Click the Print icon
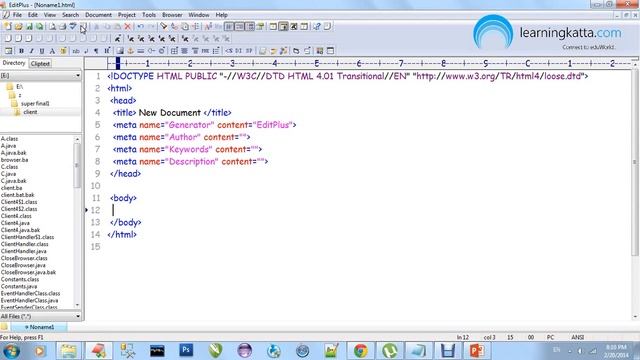This screenshot has height=360, width=640. coord(62,27)
